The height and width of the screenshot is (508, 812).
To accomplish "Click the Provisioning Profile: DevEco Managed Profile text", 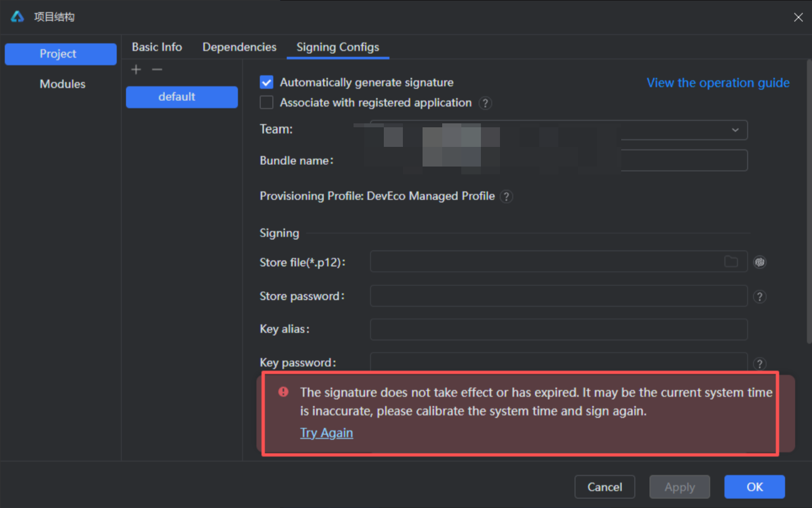I will click(377, 196).
